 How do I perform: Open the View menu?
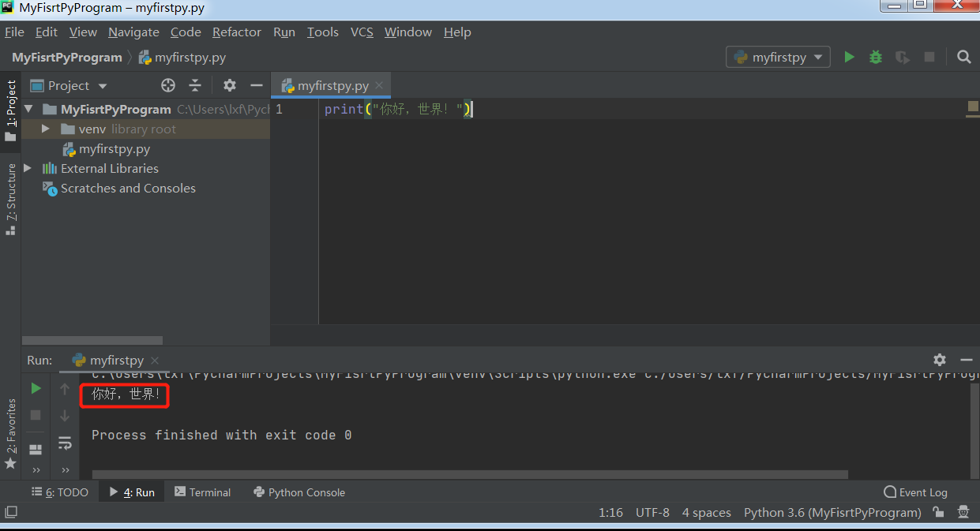(83, 32)
